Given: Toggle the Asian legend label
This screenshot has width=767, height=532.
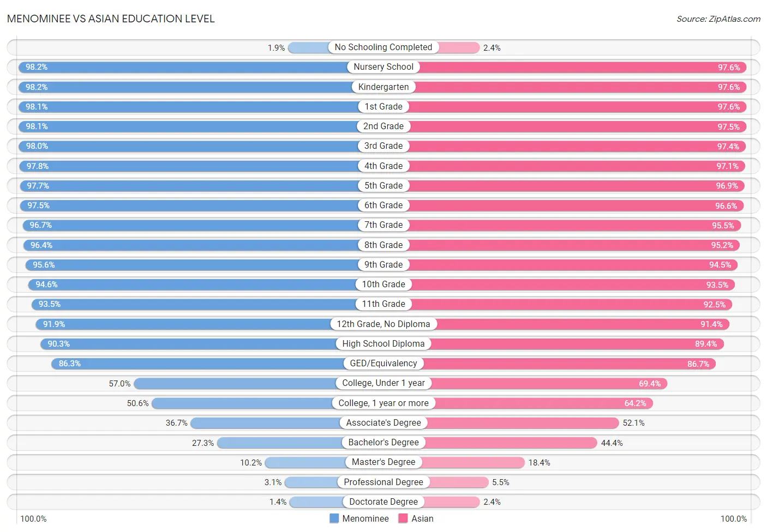Looking at the screenshot, I should 422,518.
